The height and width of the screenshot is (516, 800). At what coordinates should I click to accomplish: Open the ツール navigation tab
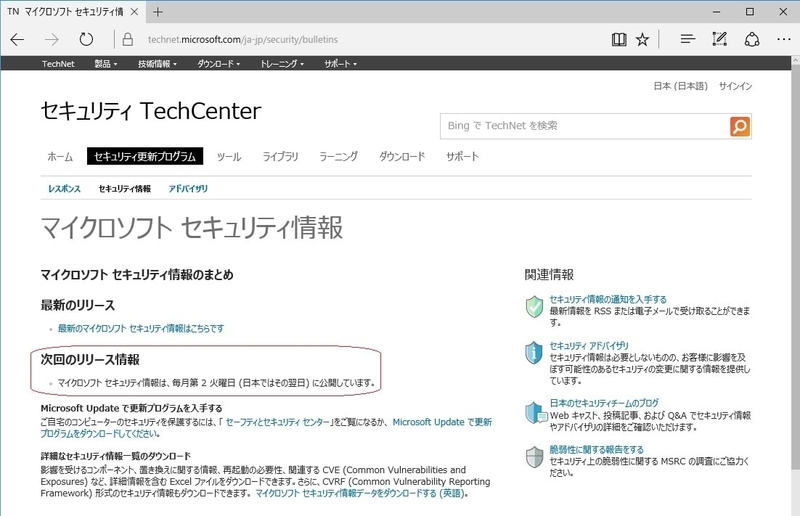tap(229, 157)
